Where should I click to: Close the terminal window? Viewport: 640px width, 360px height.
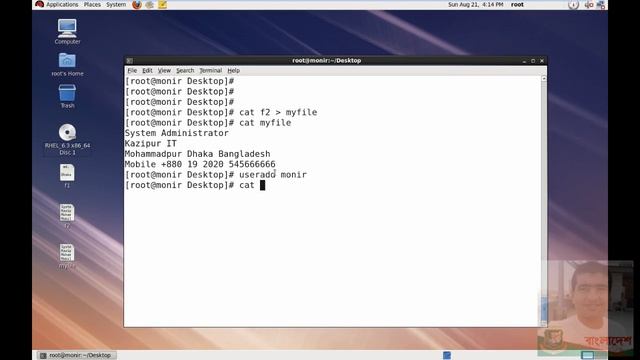click(x=542, y=61)
